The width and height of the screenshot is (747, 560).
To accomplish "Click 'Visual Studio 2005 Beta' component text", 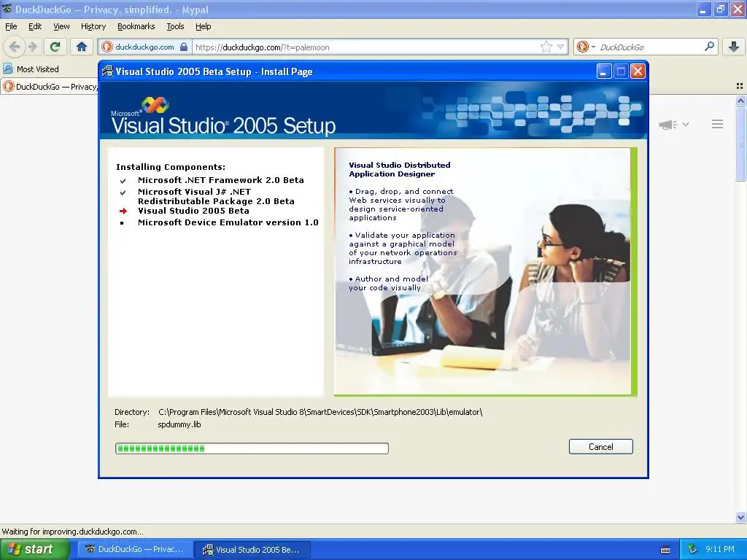I will [x=193, y=211].
